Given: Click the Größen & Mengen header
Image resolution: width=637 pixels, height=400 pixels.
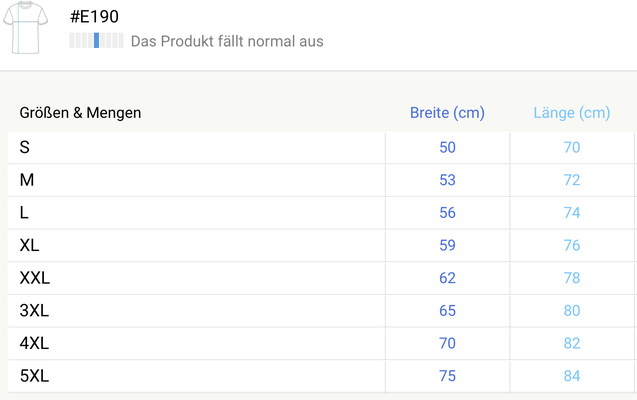Looking at the screenshot, I should pyautogui.click(x=80, y=113).
